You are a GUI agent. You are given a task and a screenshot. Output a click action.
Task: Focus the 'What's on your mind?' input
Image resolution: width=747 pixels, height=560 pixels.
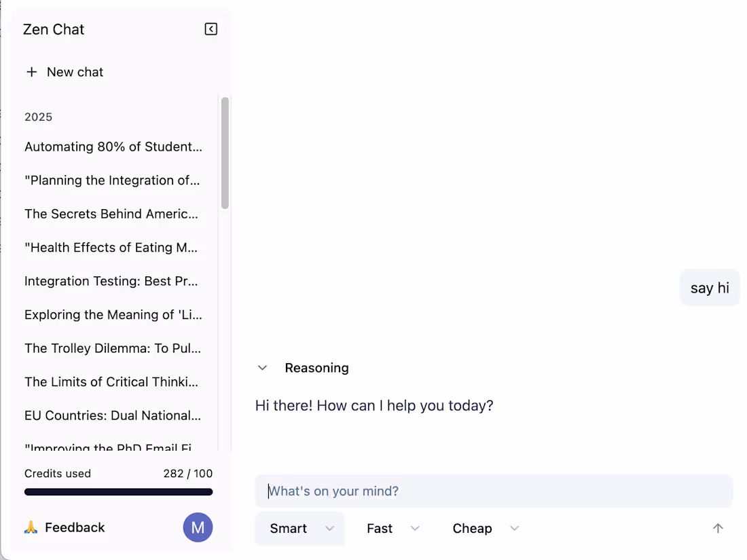pos(494,491)
